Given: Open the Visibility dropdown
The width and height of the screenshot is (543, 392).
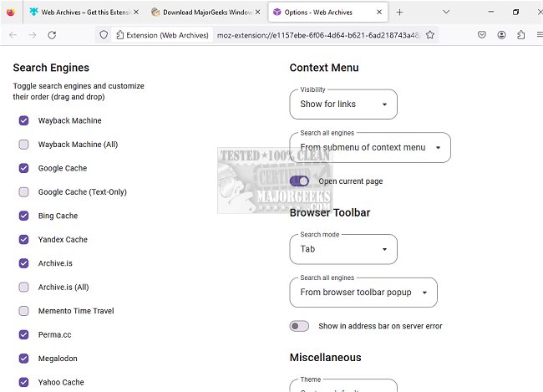Looking at the screenshot, I should pyautogui.click(x=343, y=104).
